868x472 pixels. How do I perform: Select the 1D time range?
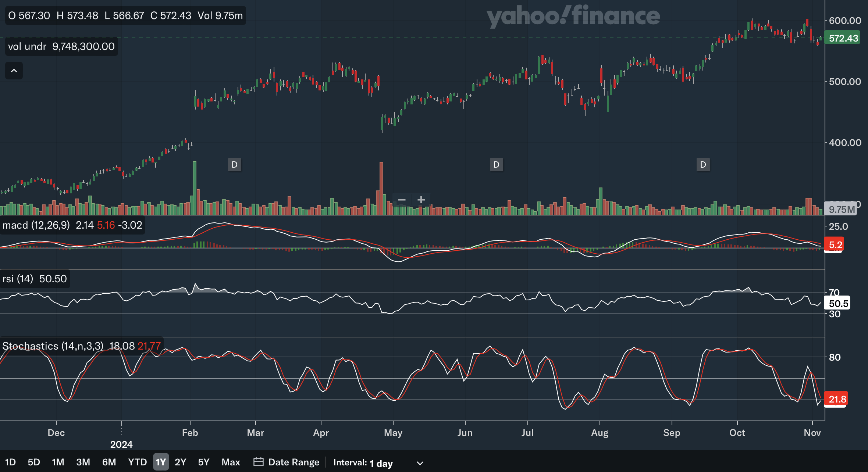click(10, 462)
